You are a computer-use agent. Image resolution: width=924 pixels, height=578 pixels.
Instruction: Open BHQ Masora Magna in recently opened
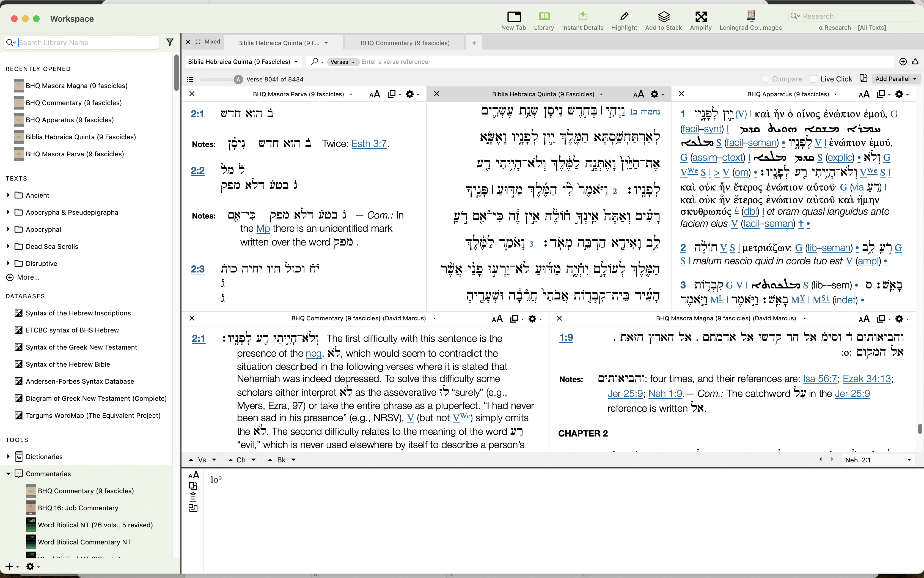pyautogui.click(x=77, y=86)
